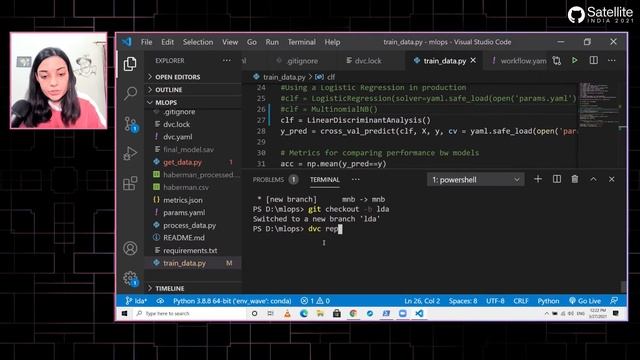Select the TERMINAL panel tab
This screenshot has height=360, width=640.
(324, 180)
